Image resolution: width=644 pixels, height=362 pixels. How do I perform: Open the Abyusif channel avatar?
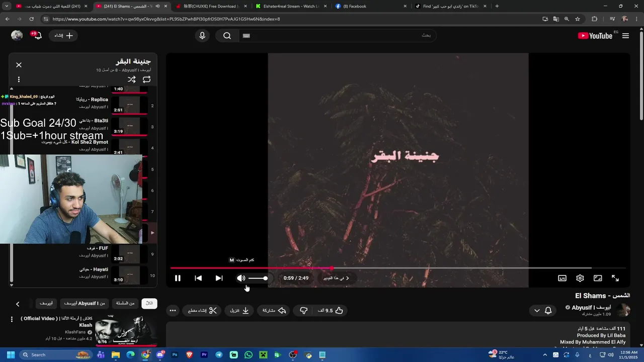coord(623,310)
